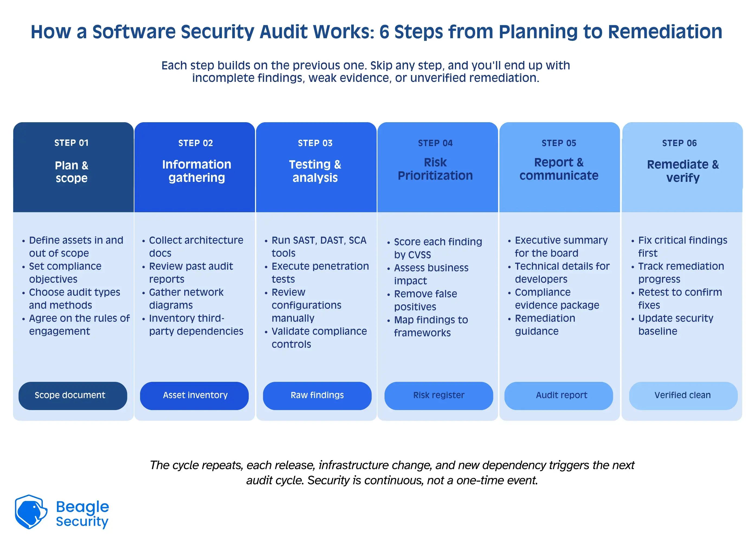Click the STEP 01 label

pyautogui.click(x=72, y=143)
